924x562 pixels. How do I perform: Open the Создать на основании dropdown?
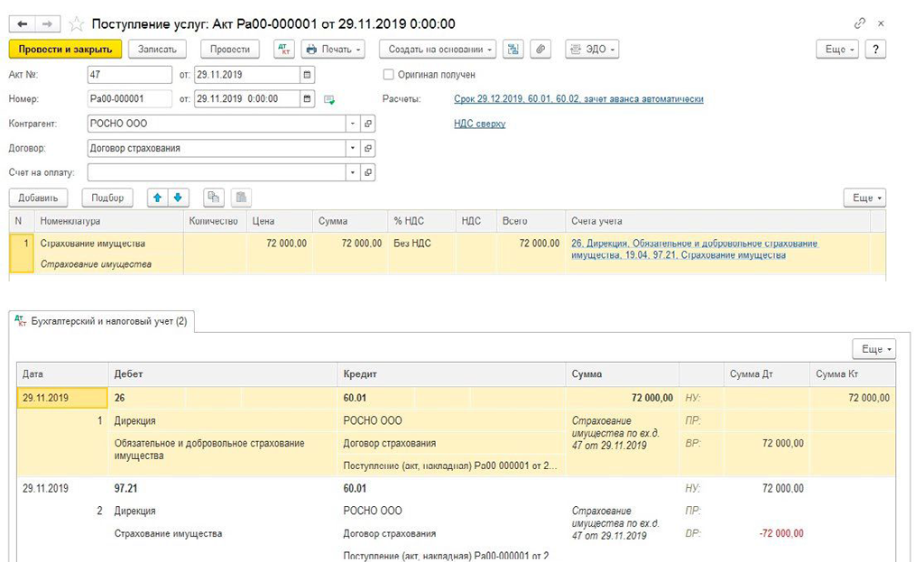pyautogui.click(x=438, y=50)
